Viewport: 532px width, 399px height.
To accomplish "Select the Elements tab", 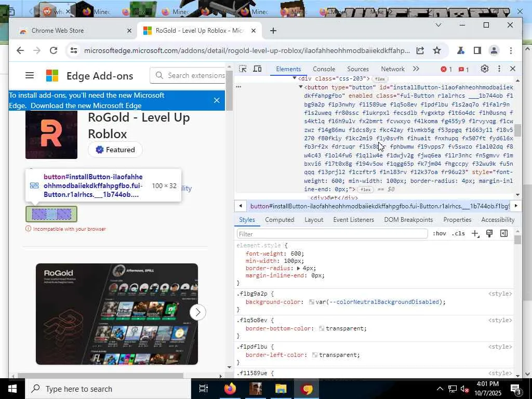I will pos(288,69).
